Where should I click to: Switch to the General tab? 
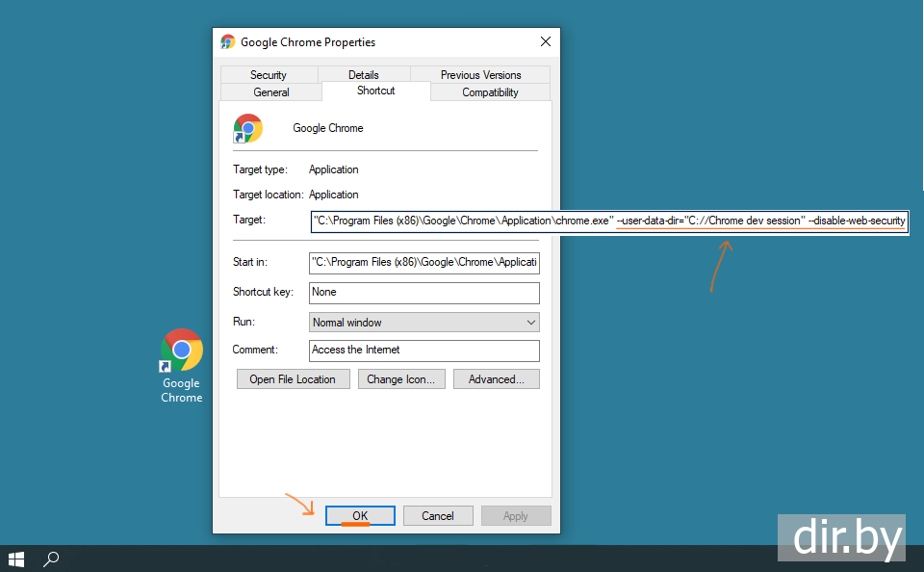pyautogui.click(x=271, y=92)
